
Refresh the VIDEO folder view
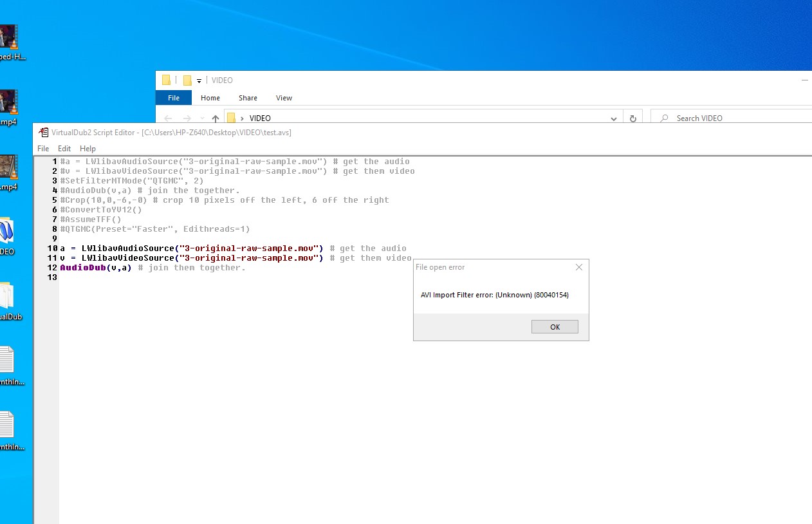[x=632, y=118]
